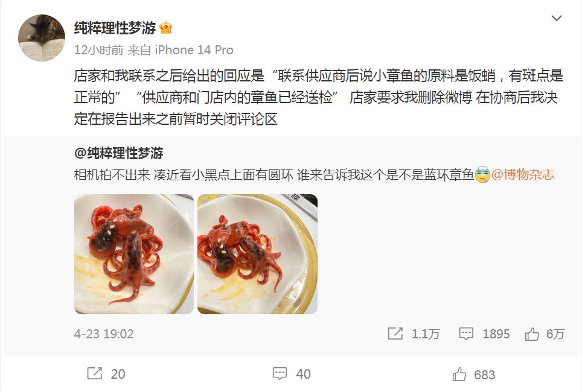
Task: Click the sick face emoji in quoted post
Action: pyautogui.click(x=482, y=175)
